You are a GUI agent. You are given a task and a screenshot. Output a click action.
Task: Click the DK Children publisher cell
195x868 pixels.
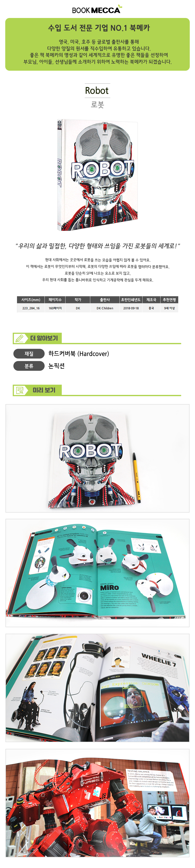click(x=105, y=308)
